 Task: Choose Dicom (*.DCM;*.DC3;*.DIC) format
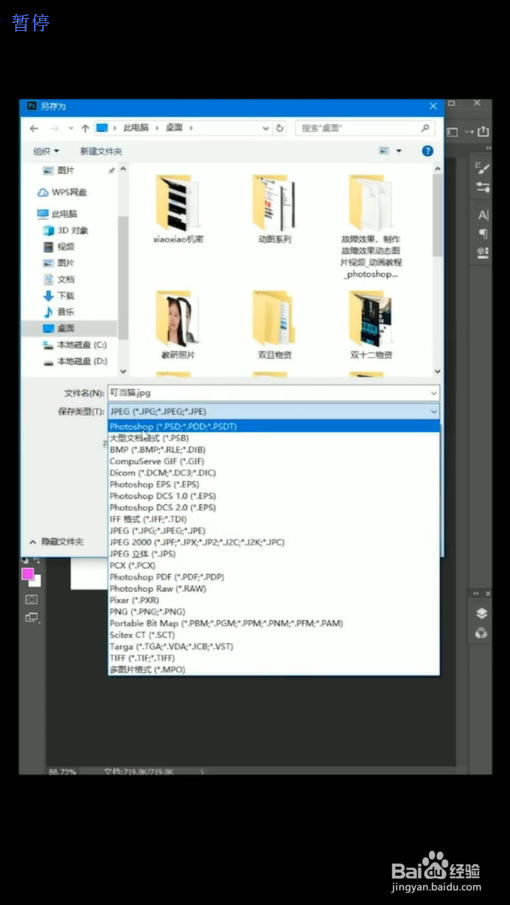[273, 473]
